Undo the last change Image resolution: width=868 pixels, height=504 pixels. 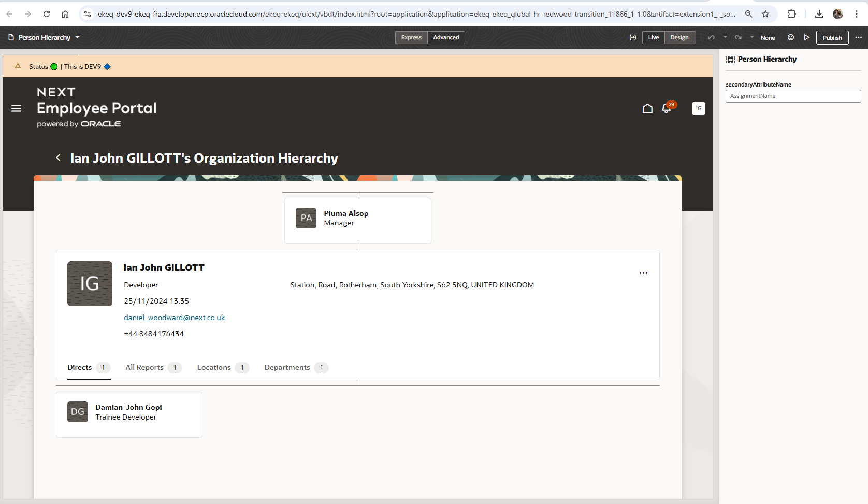pos(712,37)
